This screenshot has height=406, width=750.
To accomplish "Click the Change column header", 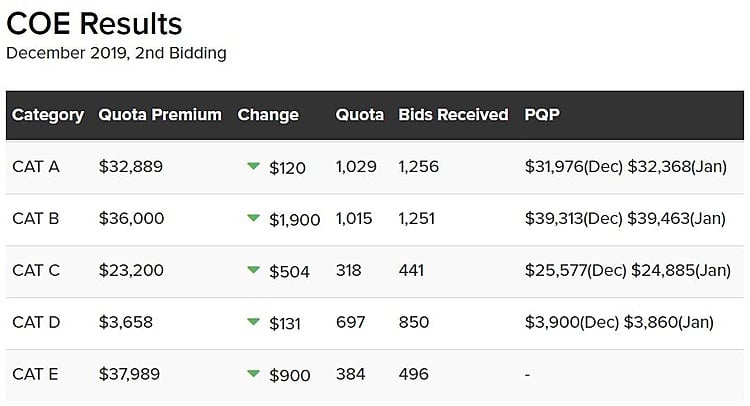I will [268, 115].
